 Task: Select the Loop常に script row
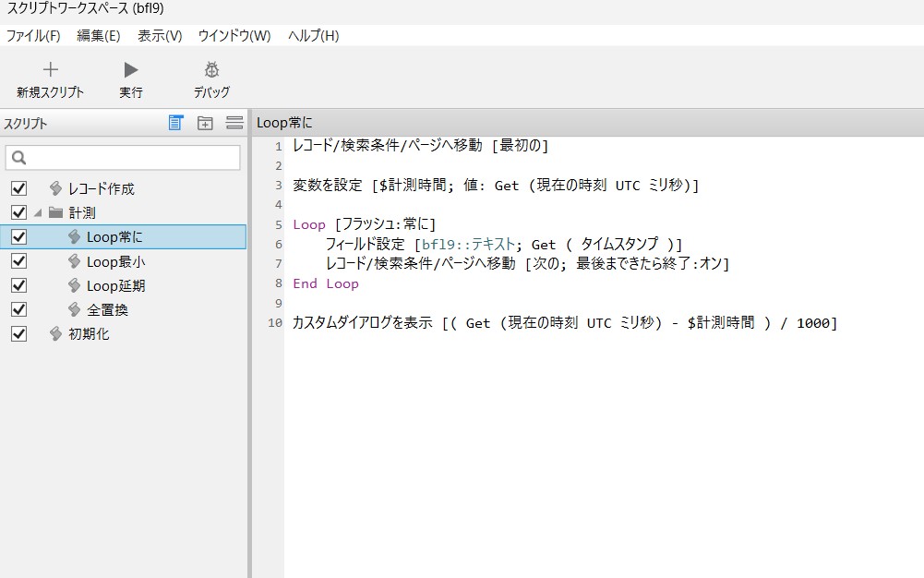pyautogui.click(x=123, y=237)
